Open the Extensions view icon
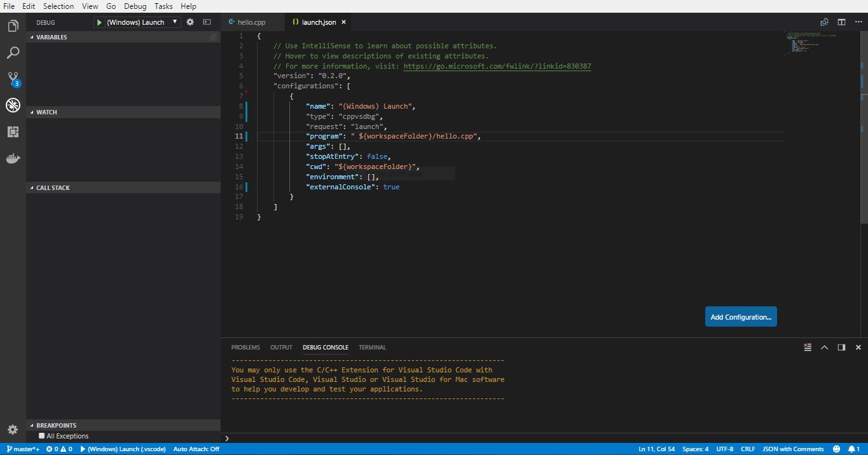868x455 pixels. tap(13, 132)
